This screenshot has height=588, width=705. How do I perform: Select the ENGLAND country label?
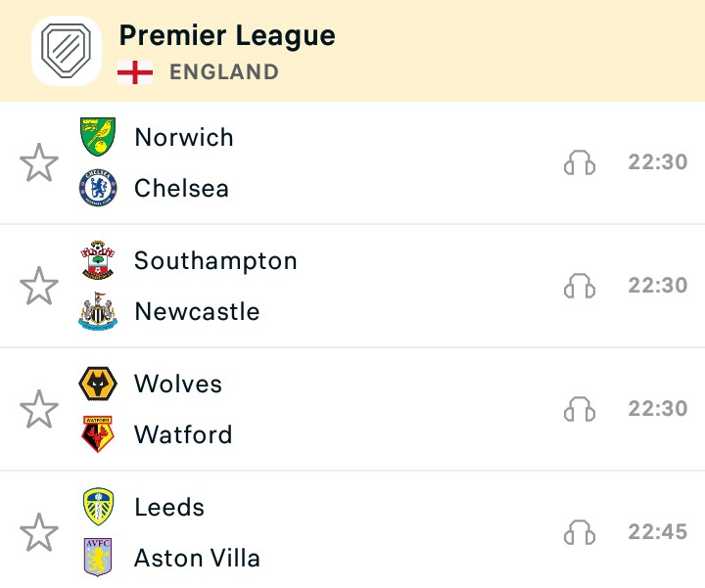pyautogui.click(x=224, y=71)
